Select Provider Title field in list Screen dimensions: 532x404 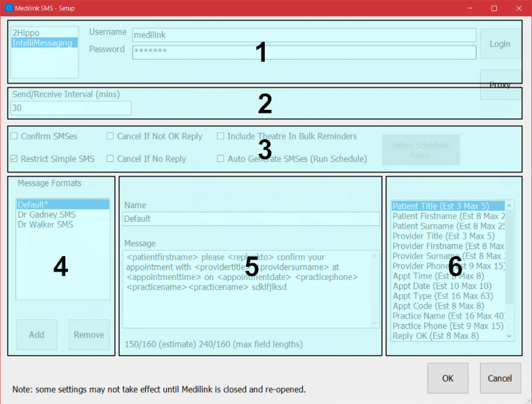448,236
